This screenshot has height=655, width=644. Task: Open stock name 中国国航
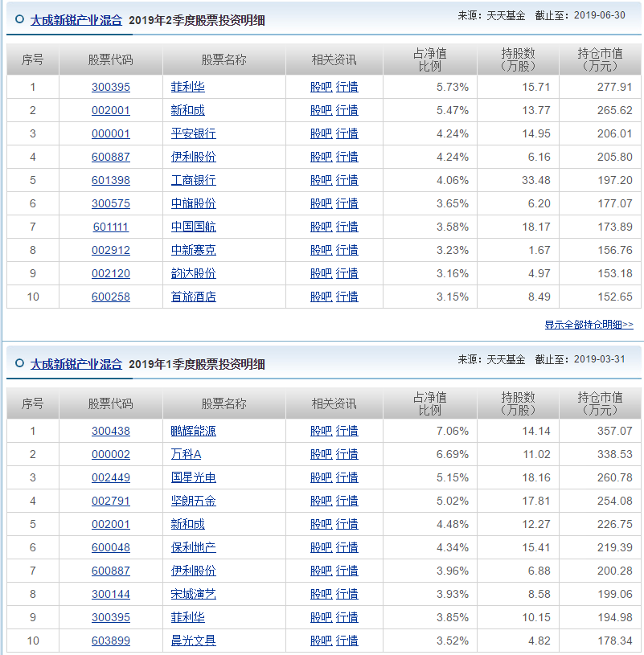point(194,227)
